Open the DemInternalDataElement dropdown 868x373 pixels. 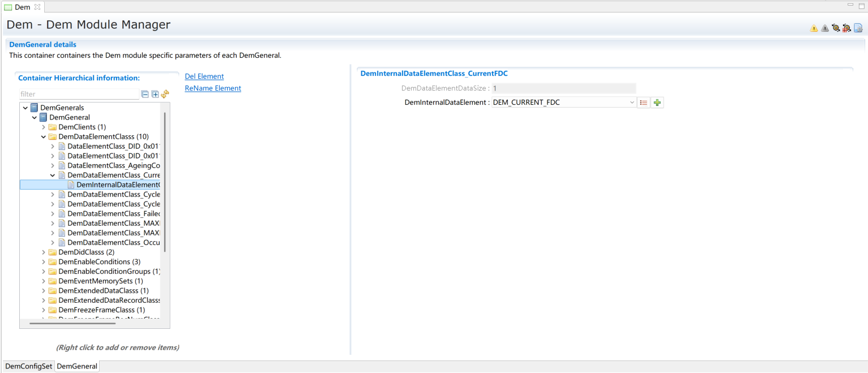click(632, 102)
